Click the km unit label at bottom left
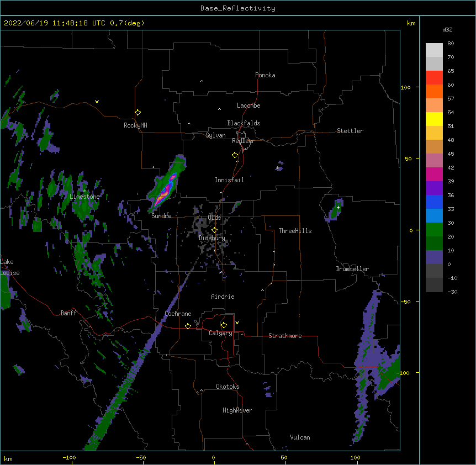The height and width of the screenshot is (465, 476). (8, 458)
